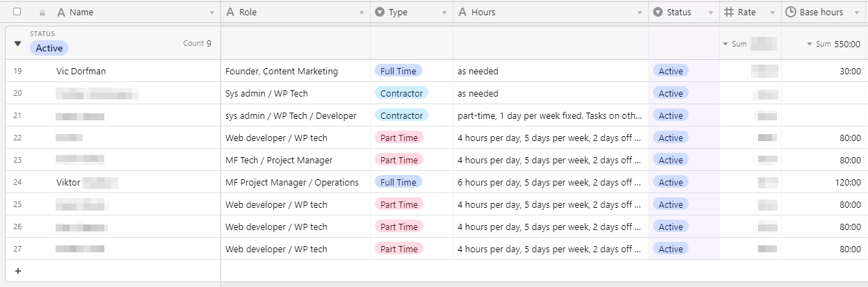This screenshot has width=868, height=287.
Task: Click Full Time tag in Vic Dorfman row
Action: (x=398, y=71)
